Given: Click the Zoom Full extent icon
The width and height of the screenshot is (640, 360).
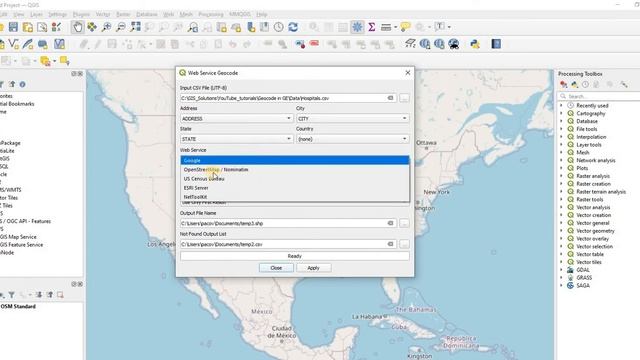Looking at the screenshot, I should coord(135,27).
